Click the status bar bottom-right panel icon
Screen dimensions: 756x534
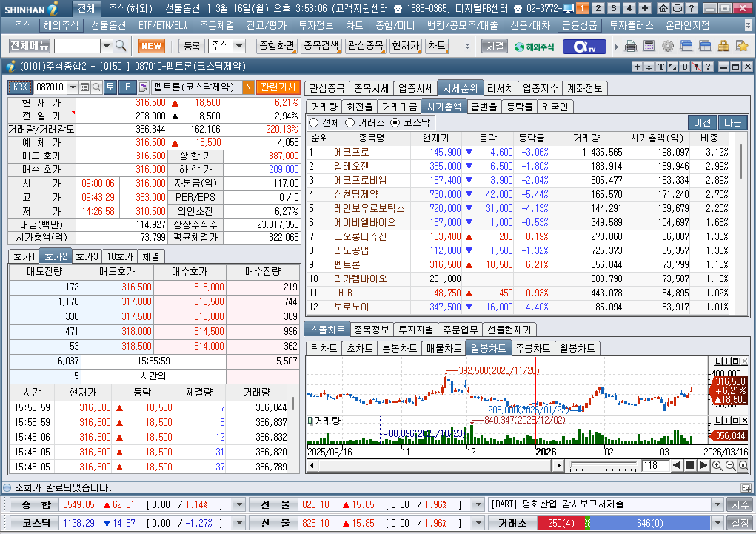click(746, 487)
